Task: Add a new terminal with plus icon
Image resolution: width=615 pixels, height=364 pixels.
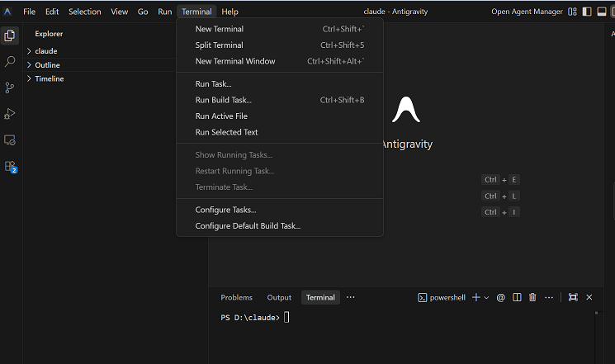Action: [475, 297]
